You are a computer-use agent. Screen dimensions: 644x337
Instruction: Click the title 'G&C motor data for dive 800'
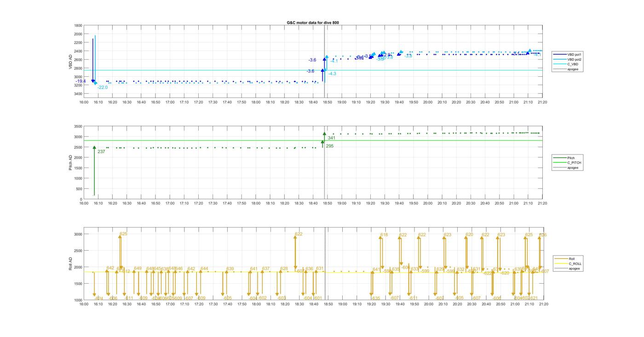[x=313, y=23]
